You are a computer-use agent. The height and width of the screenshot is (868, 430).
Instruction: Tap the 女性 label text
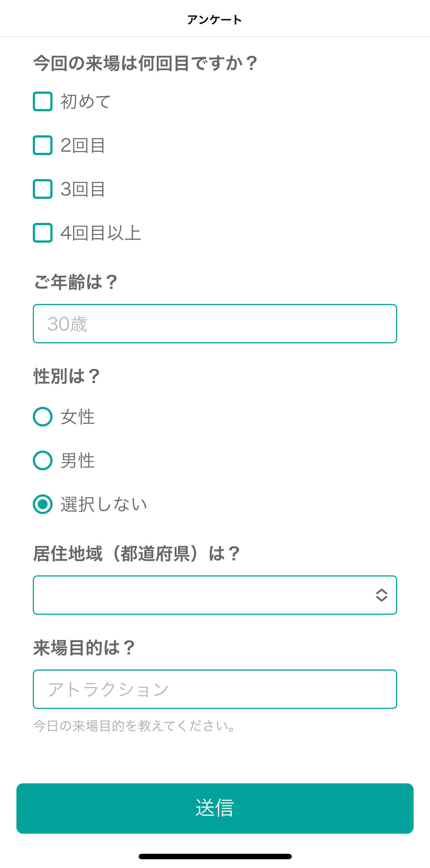[x=78, y=417]
